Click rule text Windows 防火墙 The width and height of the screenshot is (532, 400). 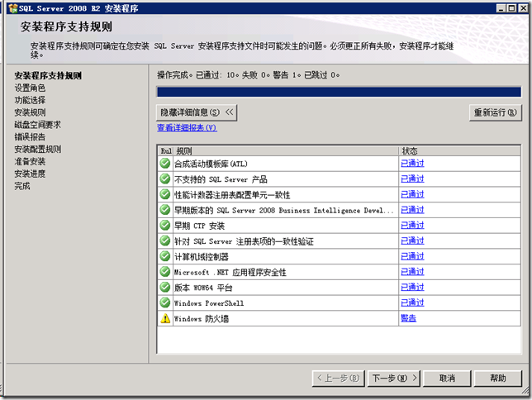[x=202, y=319]
